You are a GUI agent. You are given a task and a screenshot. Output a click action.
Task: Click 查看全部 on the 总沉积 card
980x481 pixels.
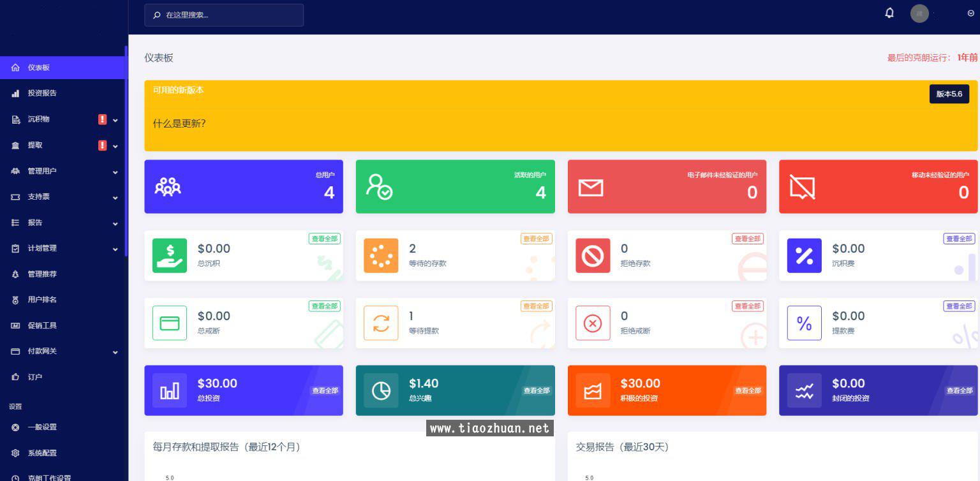click(324, 239)
